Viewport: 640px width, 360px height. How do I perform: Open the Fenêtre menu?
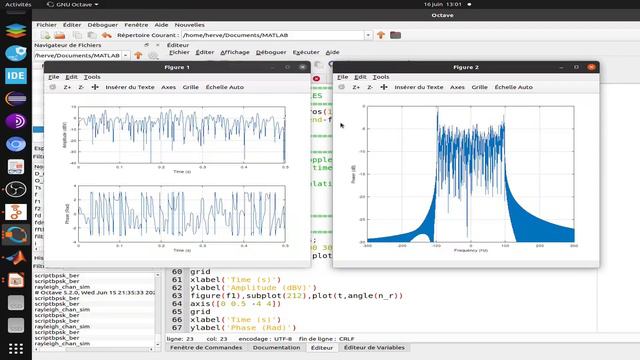click(136, 25)
